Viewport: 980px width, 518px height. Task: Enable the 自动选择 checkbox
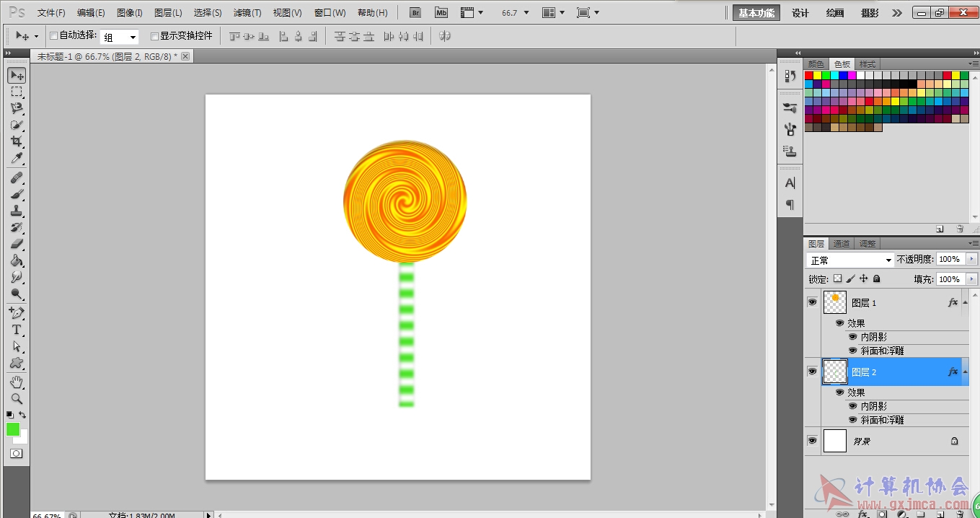tap(53, 36)
